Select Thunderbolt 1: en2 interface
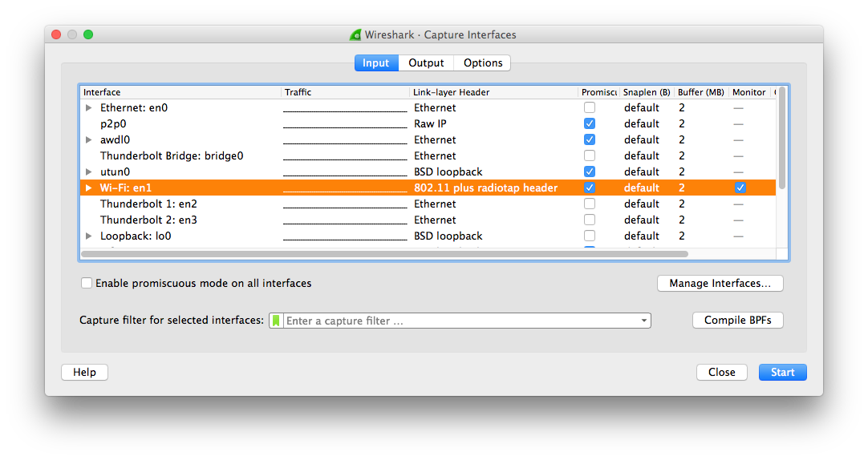Viewport: 868px width, 460px height. pos(428,204)
